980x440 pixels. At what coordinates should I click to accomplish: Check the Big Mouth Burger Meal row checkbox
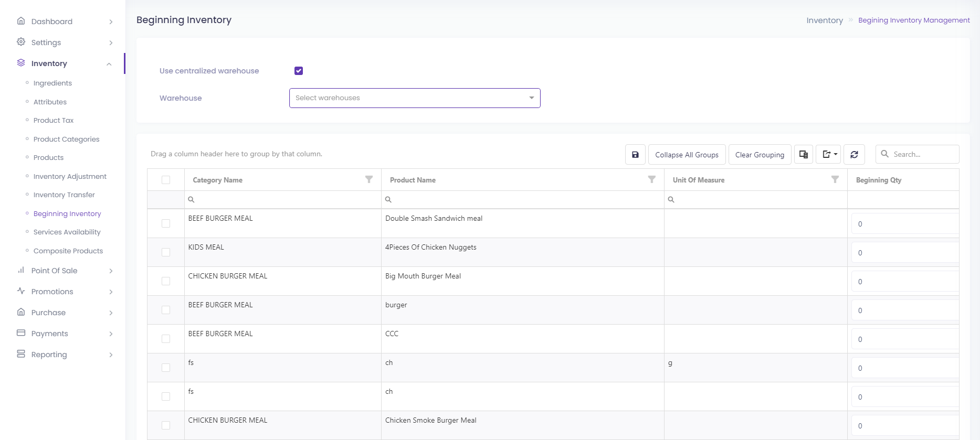click(166, 281)
